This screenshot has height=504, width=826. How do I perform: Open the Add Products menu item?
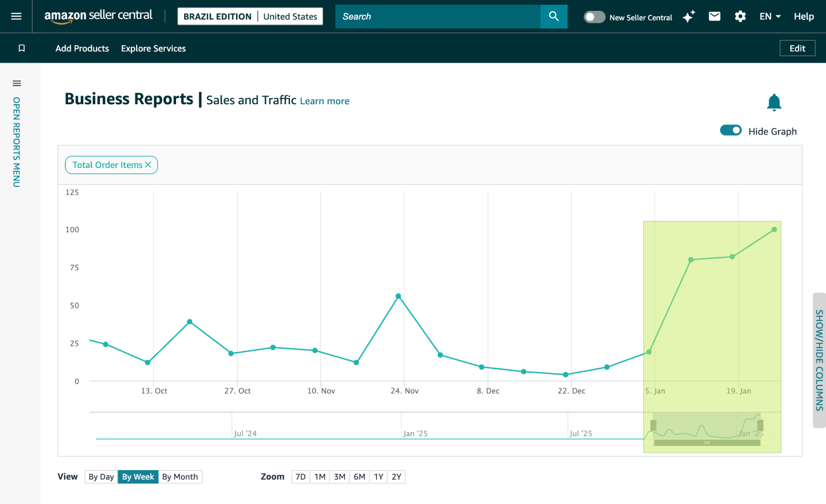click(82, 48)
